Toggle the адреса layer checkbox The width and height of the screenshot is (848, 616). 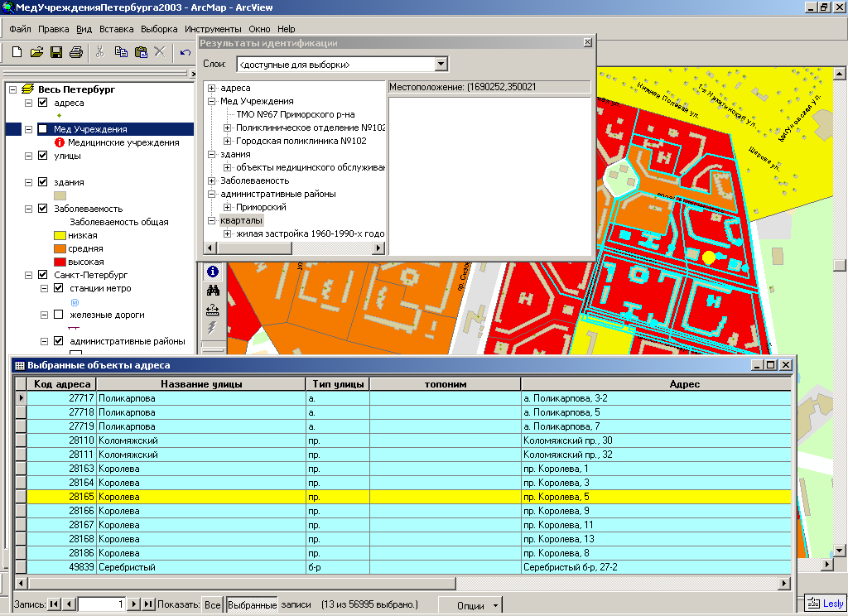tap(43, 102)
